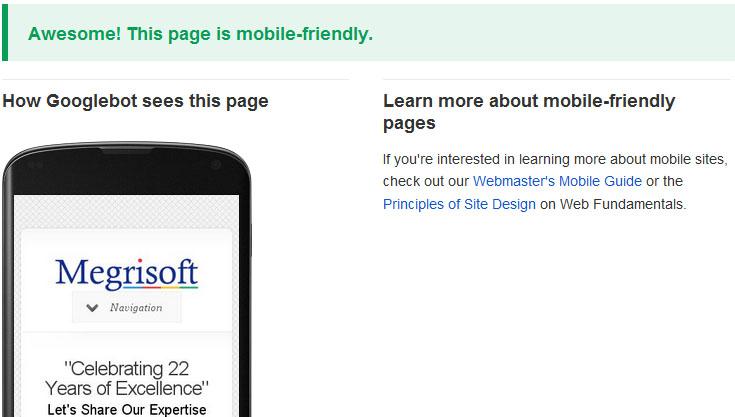
Task: Click the green accent bar on banner
Action: tap(5, 33)
